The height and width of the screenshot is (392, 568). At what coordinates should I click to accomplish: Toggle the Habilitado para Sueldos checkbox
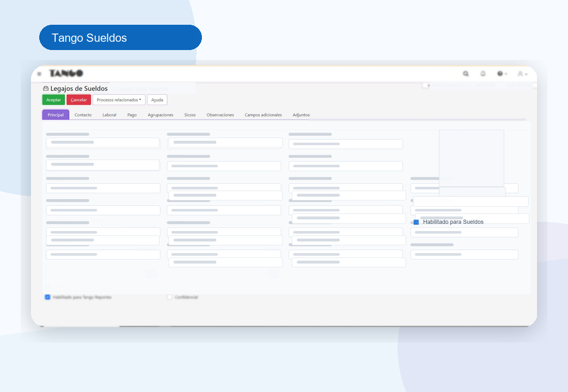(x=416, y=222)
